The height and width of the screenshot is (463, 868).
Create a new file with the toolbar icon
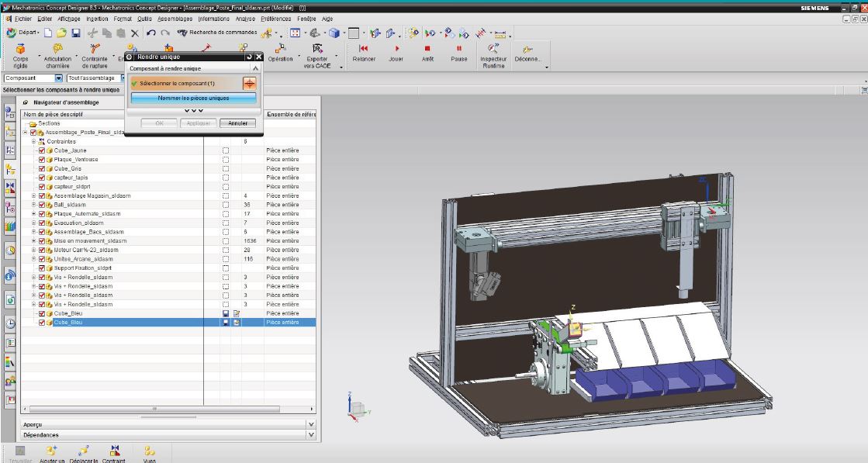[x=48, y=33]
